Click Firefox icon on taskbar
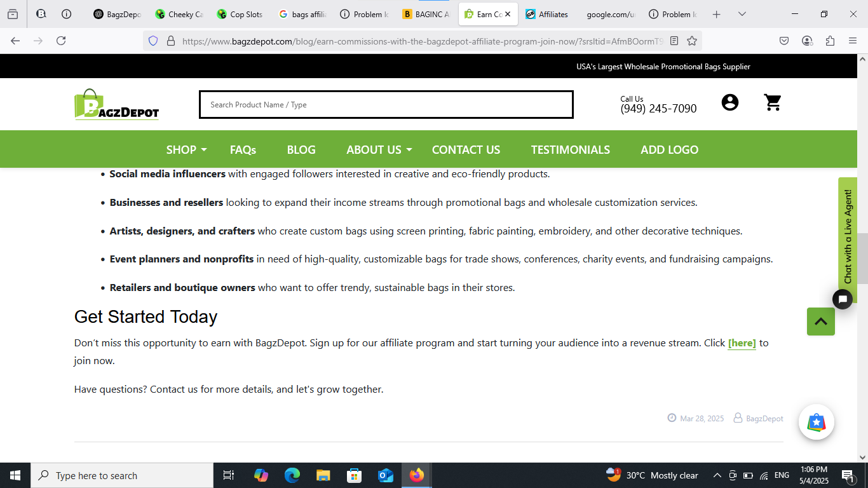Image resolution: width=868 pixels, height=488 pixels. point(417,475)
